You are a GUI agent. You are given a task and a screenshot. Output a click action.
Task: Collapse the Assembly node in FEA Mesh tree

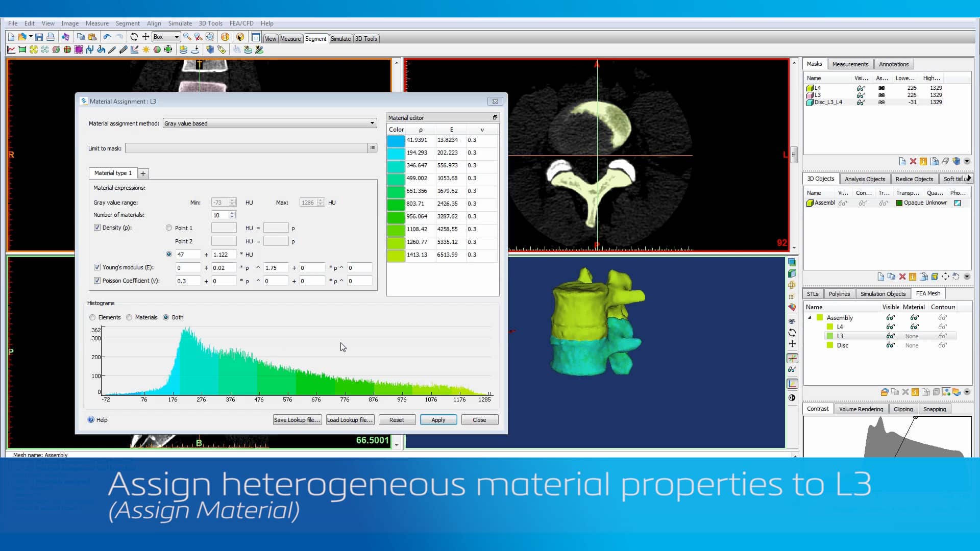tap(810, 317)
